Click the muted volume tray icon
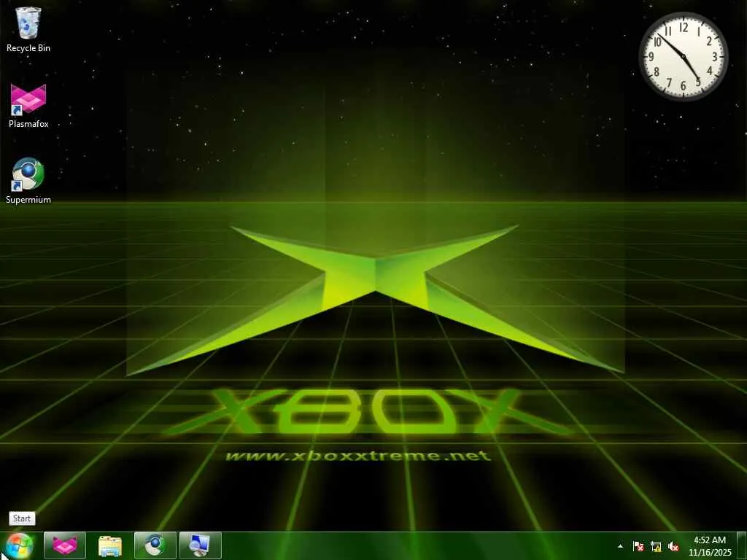Screen dimensions: 747x560 point(673,546)
